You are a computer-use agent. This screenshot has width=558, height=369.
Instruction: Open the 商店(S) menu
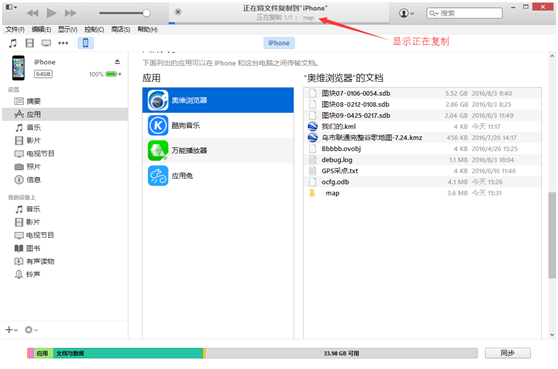click(121, 30)
